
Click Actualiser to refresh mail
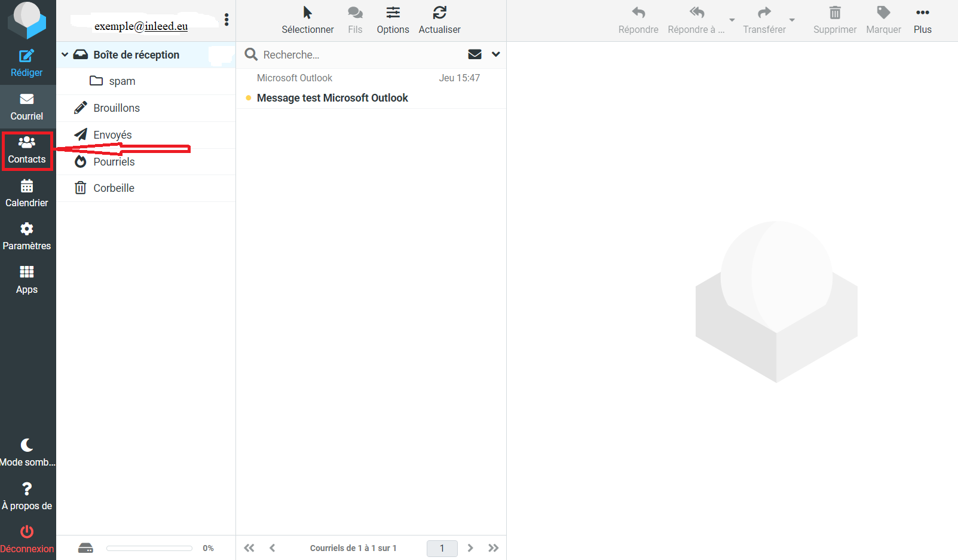pyautogui.click(x=439, y=20)
